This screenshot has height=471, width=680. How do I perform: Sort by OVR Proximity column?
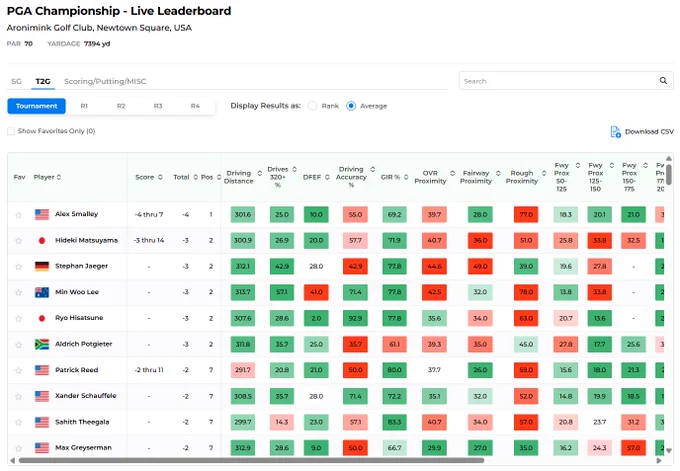pos(452,173)
